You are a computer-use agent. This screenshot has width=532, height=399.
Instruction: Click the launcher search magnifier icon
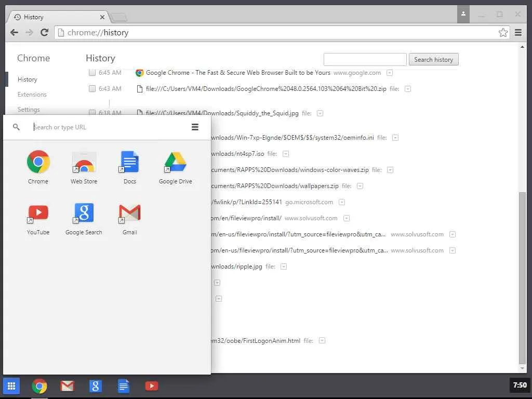point(16,127)
